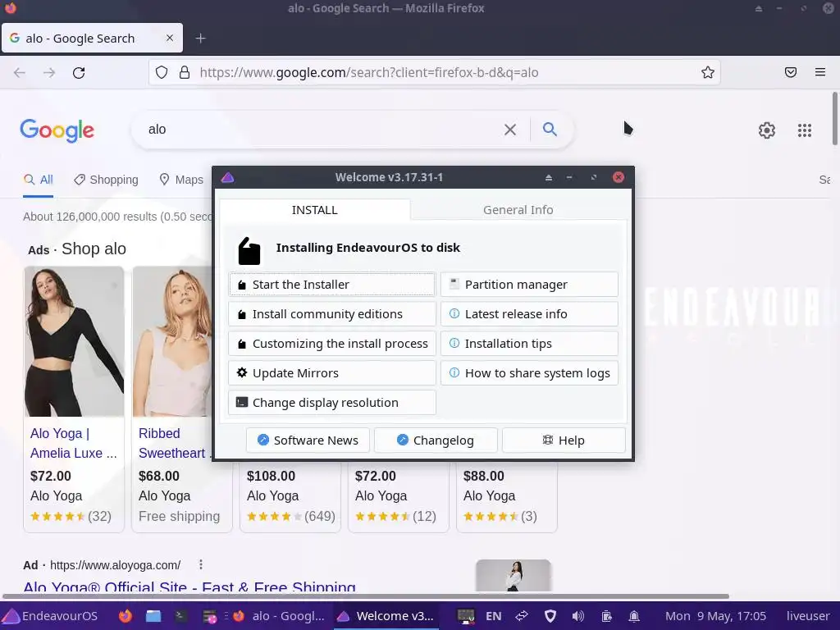Click the Google logo
Image resolution: width=840 pixels, height=630 pixels.
click(57, 130)
